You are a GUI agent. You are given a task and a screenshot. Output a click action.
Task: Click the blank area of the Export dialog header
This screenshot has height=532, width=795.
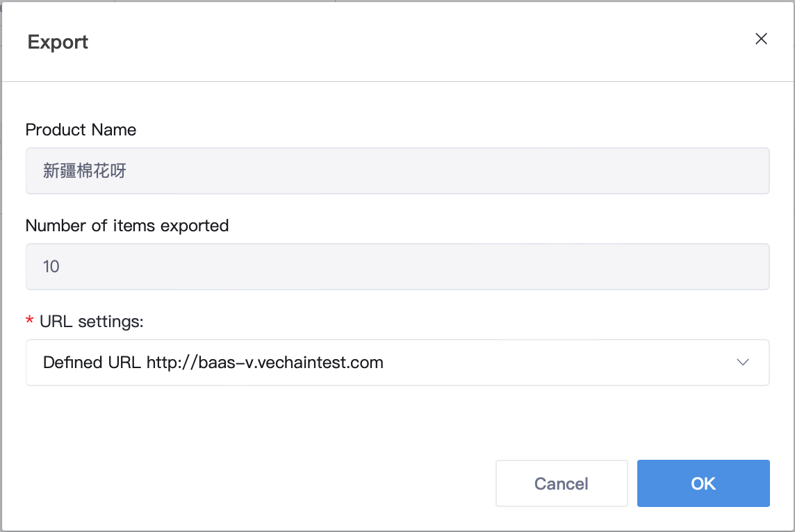coord(421,42)
